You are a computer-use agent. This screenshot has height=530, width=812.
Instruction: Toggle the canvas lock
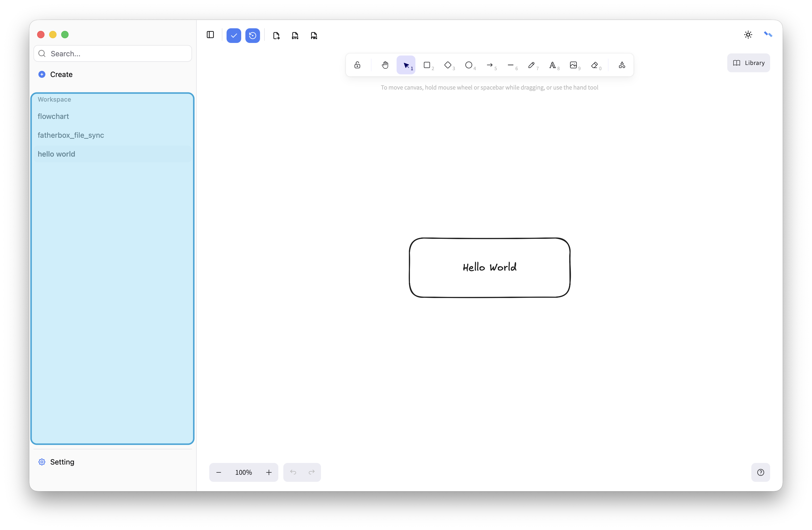point(357,65)
